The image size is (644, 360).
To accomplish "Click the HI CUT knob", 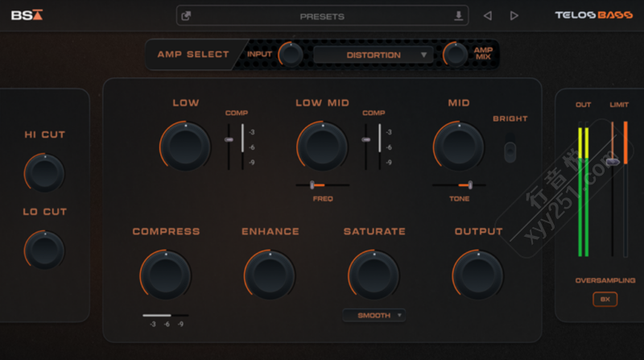I will 44,173.
